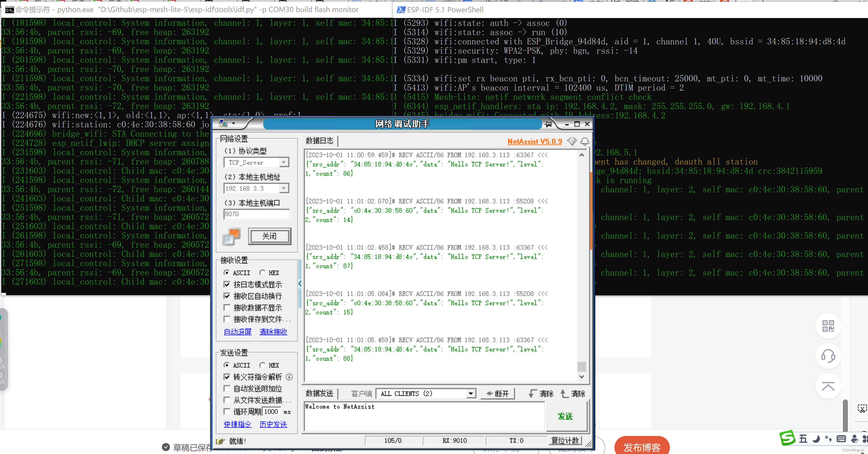The height and width of the screenshot is (454, 868).
Task: Click the connection status icon beside 关闭
Action: click(231, 236)
